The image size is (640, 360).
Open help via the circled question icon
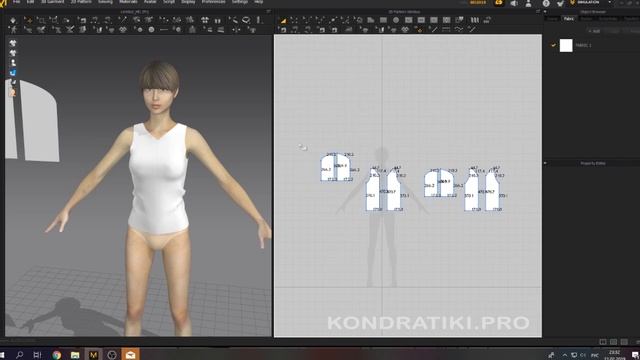(x=546, y=3)
